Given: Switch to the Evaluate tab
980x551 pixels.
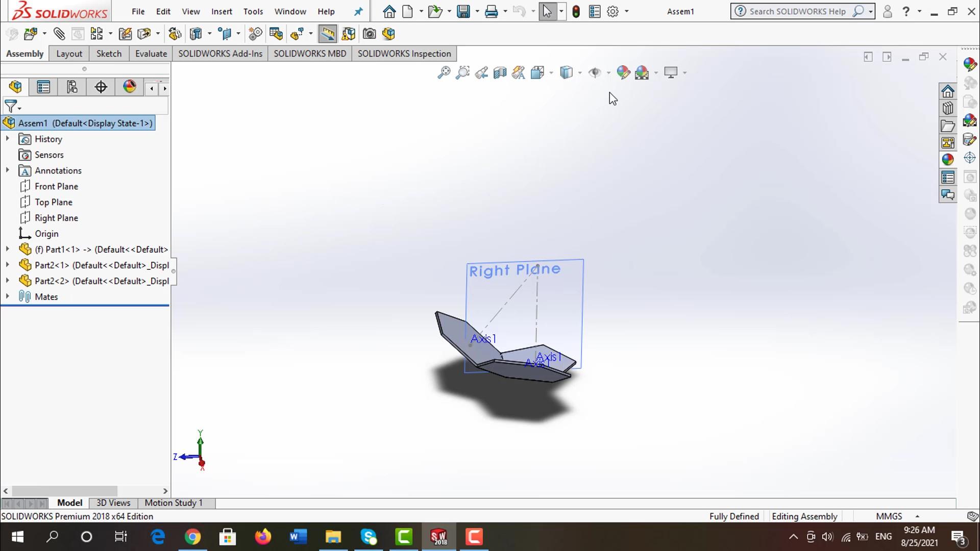Looking at the screenshot, I should (151, 54).
